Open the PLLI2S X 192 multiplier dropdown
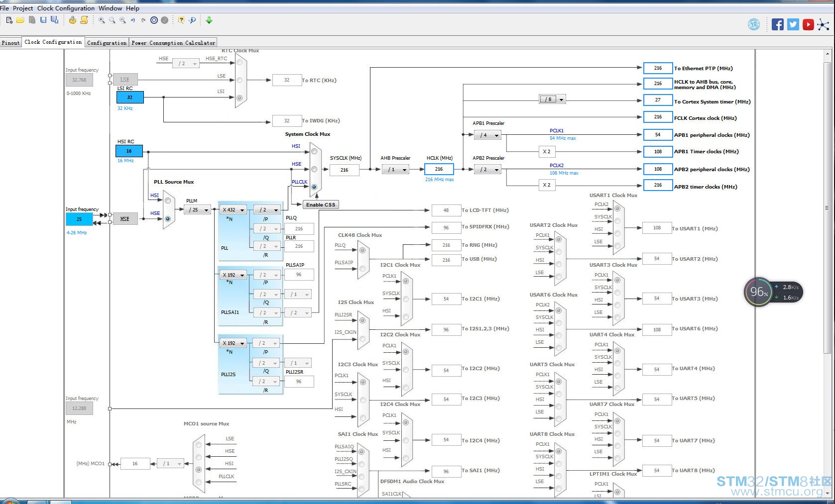The height and width of the screenshot is (504, 835). [x=234, y=343]
